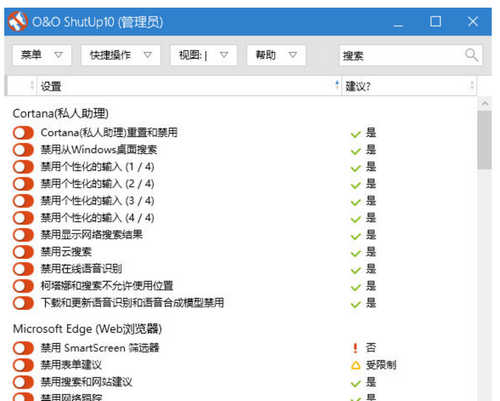Enable 禁用搜索和网站建议 switch

click(23, 382)
